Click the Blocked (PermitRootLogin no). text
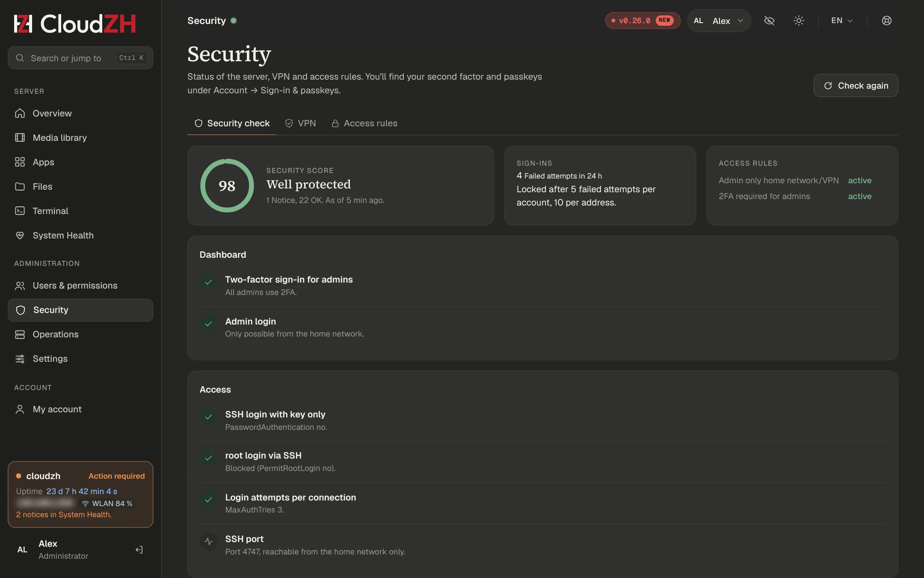This screenshot has width=924, height=578. pos(280,468)
